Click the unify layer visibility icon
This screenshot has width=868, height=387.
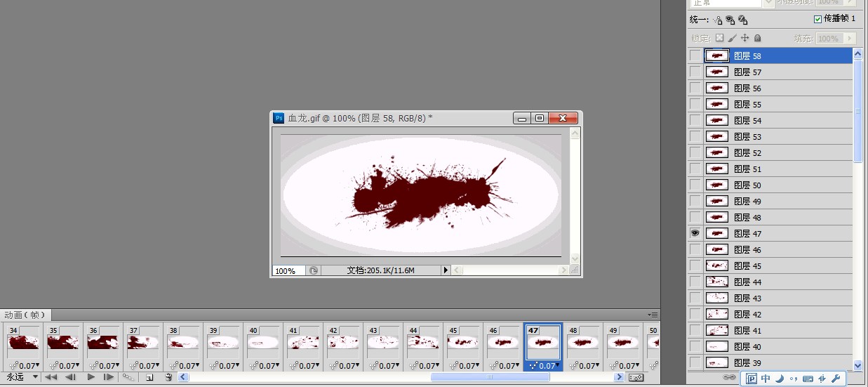click(730, 20)
